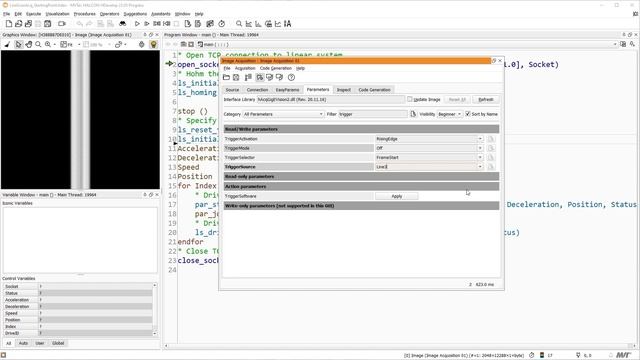
Task: Click the 'Read only parameters' section header
Action: pos(361,177)
